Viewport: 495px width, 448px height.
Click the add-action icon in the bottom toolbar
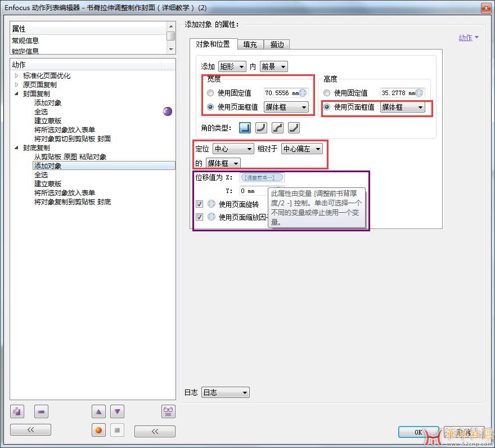click(x=17, y=411)
